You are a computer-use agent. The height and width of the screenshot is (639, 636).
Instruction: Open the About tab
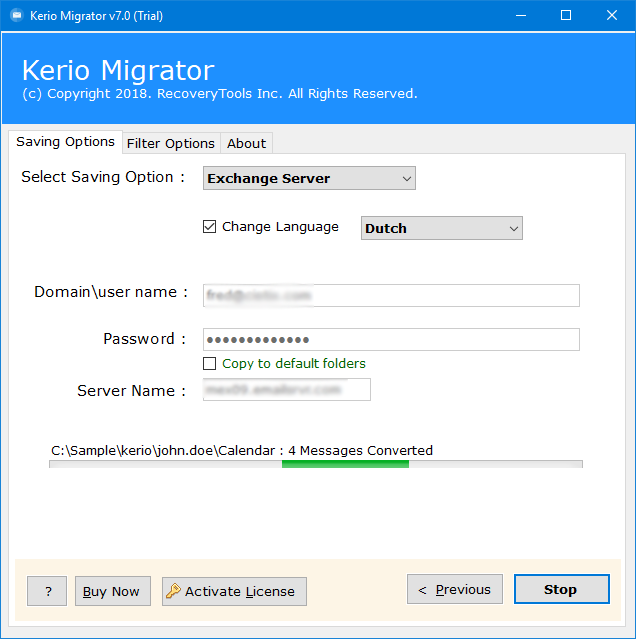point(246,143)
